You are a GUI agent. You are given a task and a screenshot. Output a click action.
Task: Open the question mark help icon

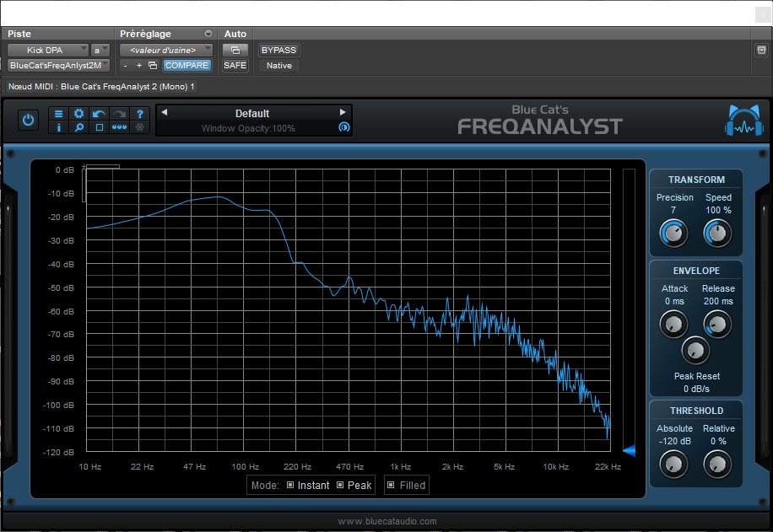[140, 114]
